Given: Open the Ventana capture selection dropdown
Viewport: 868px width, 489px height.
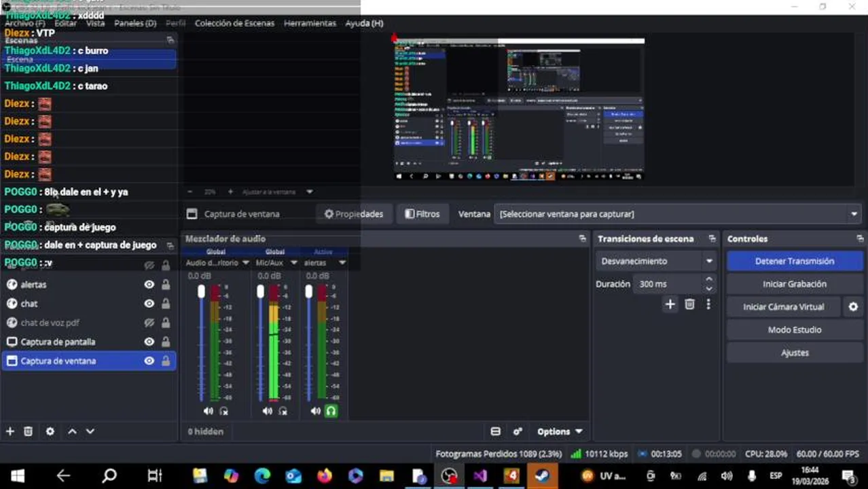Looking at the screenshot, I should pyautogui.click(x=677, y=214).
